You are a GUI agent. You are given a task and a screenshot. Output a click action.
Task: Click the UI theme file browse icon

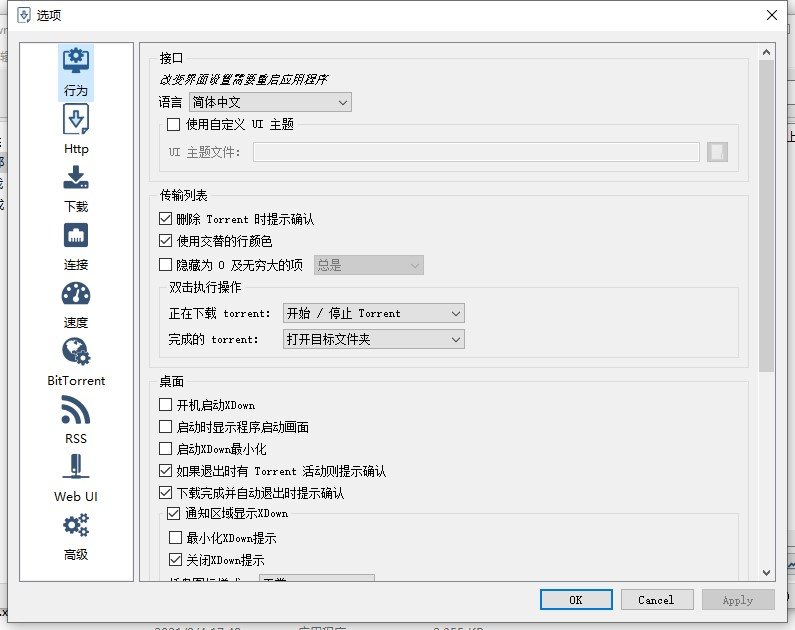717,152
